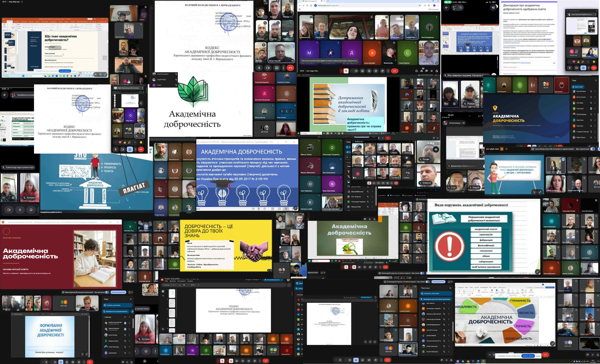600x364 pixels.
Task: Switch to the 'Рассылки' tab in the shared Word ribbon
Action: point(477,287)
